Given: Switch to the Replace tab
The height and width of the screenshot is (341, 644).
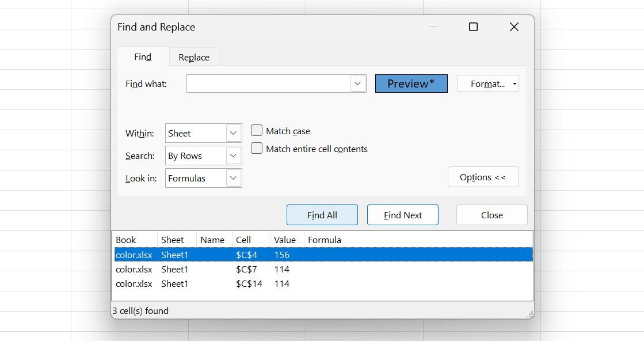Looking at the screenshot, I should [193, 56].
